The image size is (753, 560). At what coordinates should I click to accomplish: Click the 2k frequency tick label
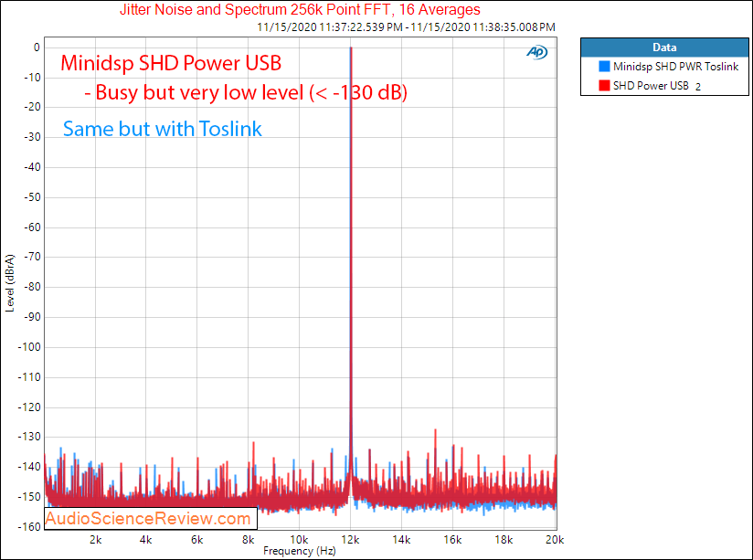point(96,540)
